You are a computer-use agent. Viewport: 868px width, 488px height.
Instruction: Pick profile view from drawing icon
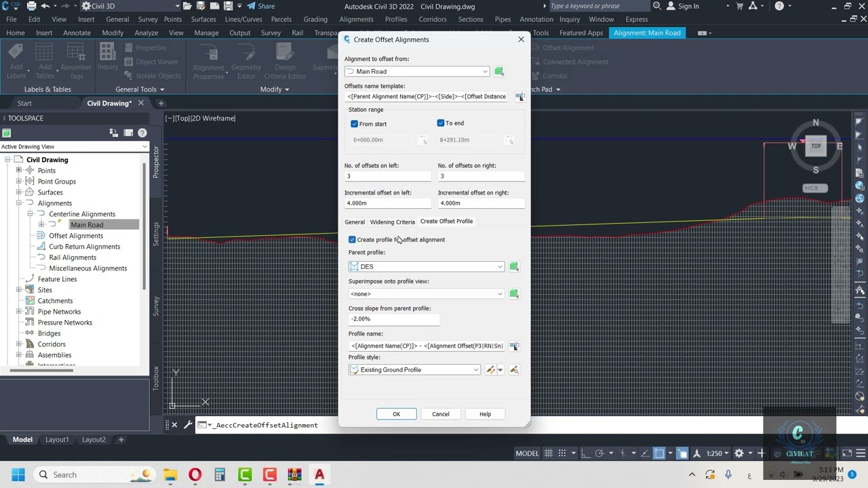coord(514,293)
